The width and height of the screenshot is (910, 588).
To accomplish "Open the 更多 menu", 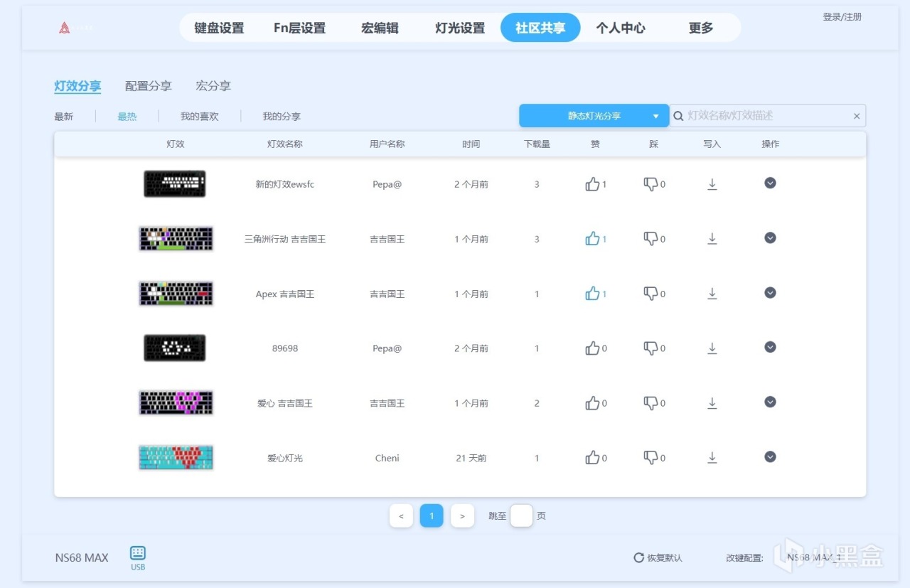I will tap(701, 28).
